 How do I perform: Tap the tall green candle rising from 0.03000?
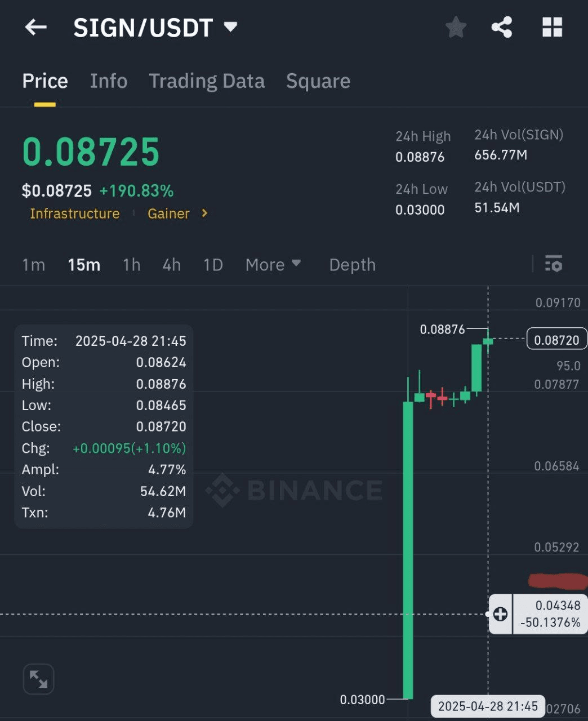408,550
